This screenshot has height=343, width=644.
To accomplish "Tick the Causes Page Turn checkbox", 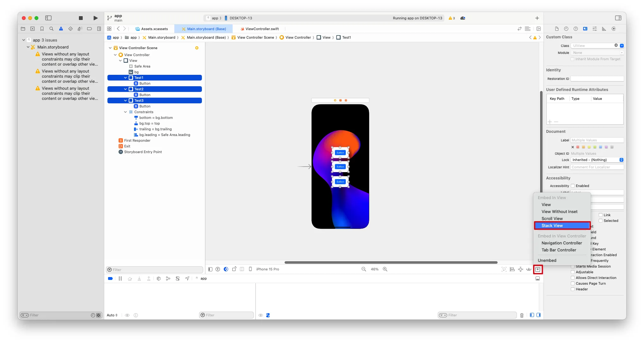I will (573, 283).
